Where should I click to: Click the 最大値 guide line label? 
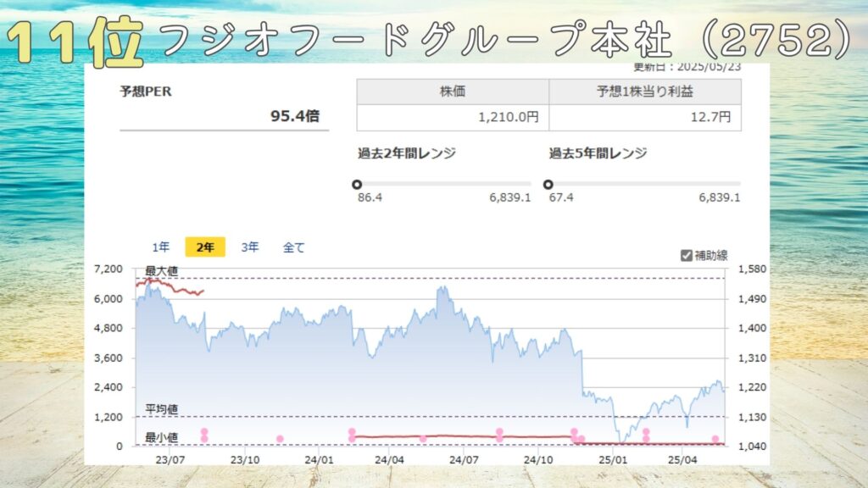(x=161, y=271)
